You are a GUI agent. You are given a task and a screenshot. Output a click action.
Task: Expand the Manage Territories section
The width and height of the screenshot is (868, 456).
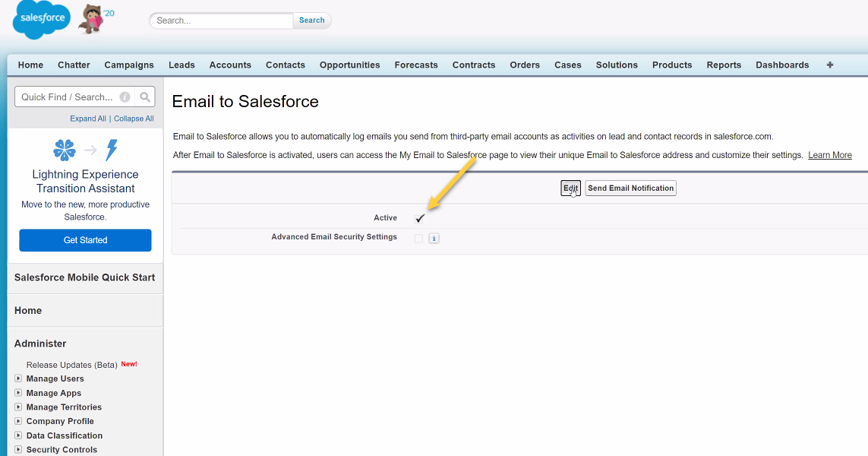point(18,407)
